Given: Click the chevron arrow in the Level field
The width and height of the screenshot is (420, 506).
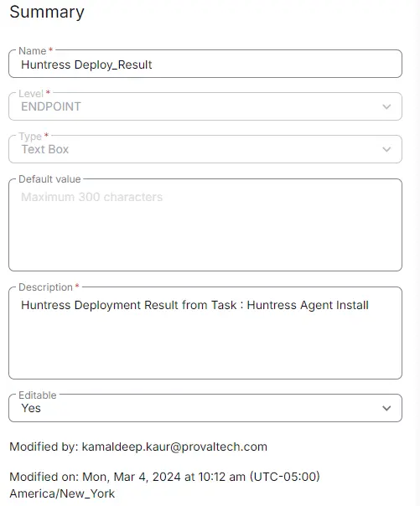Looking at the screenshot, I should [386, 107].
